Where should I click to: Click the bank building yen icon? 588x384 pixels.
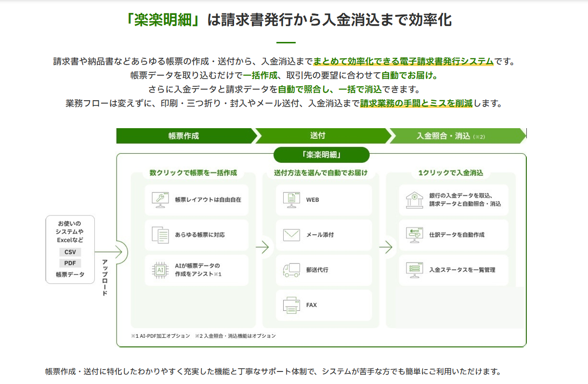tap(414, 199)
